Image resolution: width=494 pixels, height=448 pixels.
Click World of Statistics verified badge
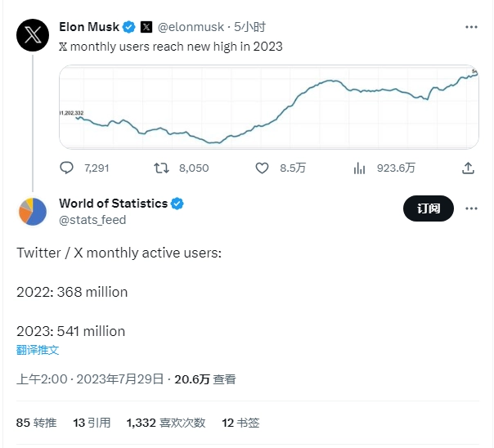[x=177, y=204]
